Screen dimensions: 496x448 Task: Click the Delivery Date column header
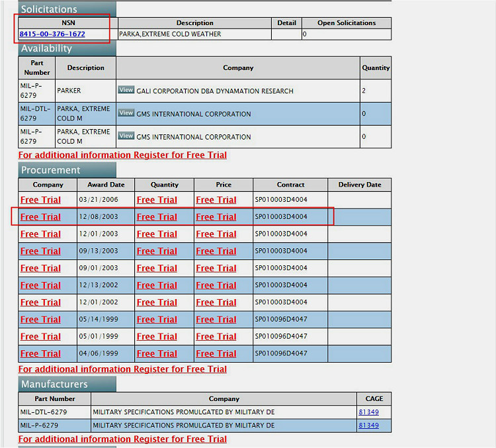359,185
